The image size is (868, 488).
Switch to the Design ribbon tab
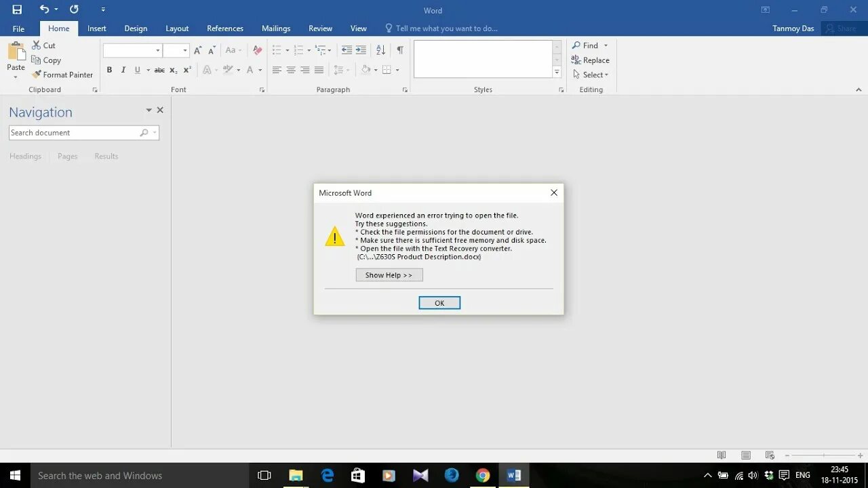click(x=136, y=28)
